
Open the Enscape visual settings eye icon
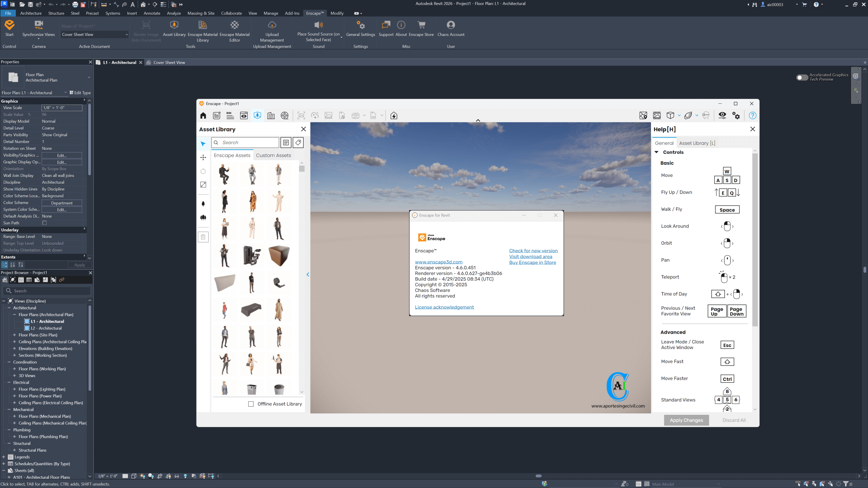click(x=722, y=116)
